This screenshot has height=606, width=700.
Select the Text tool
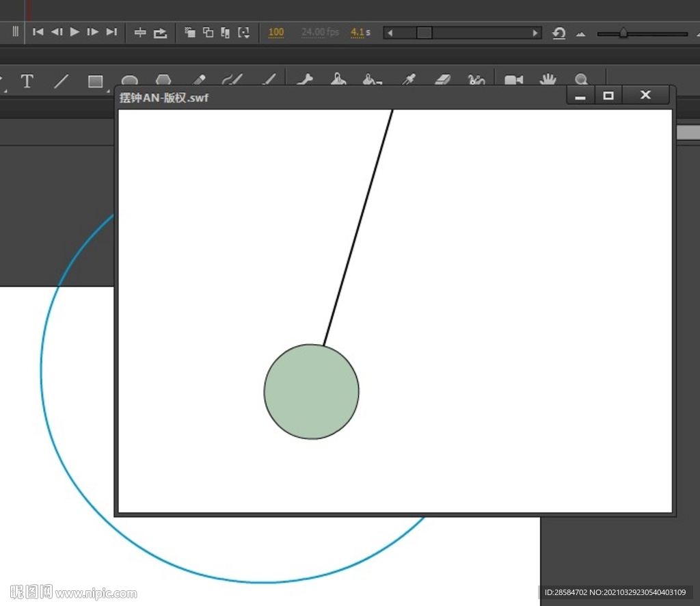(27, 81)
